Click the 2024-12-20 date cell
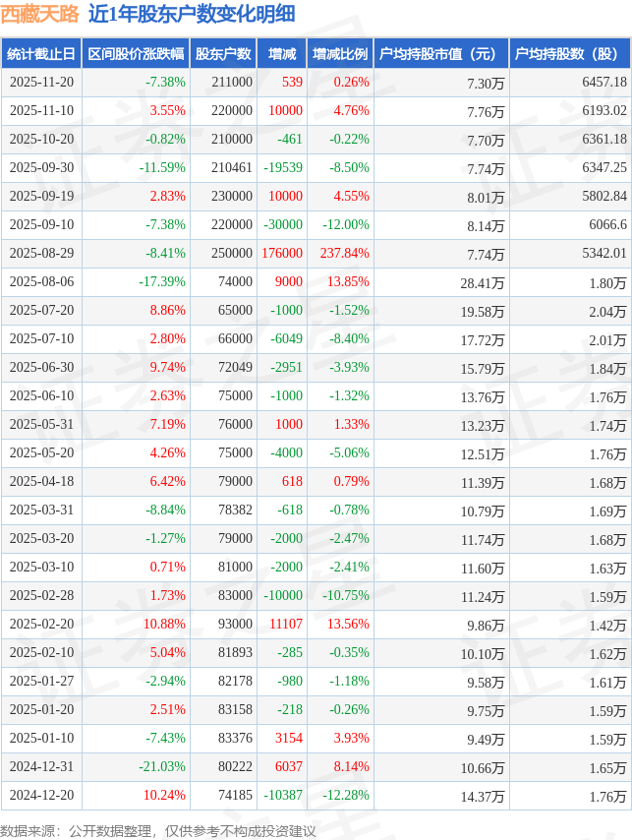 pos(41,794)
